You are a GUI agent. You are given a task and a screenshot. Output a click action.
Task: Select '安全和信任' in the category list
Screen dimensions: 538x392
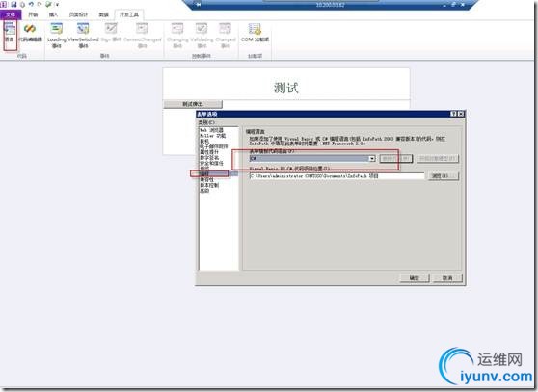click(211, 163)
